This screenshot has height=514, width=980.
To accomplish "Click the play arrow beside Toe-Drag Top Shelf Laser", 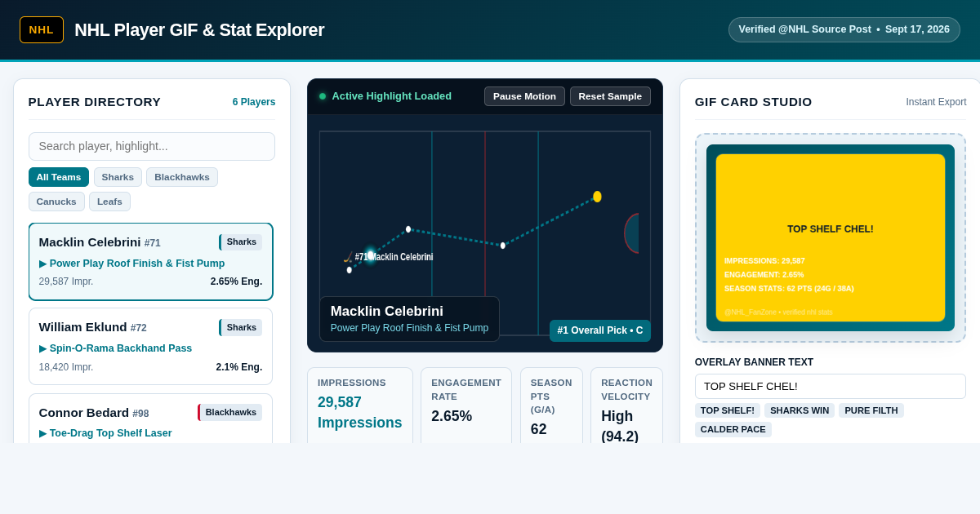I will [42, 433].
